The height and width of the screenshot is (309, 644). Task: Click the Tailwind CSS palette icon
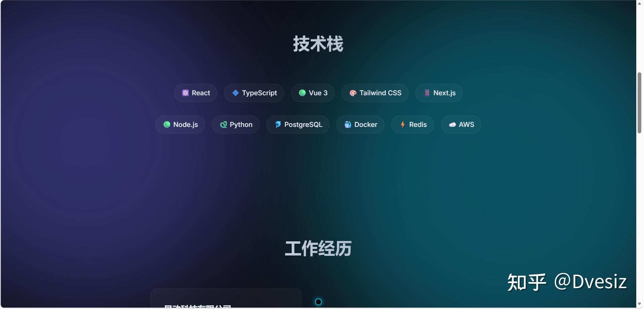tap(353, 93)
